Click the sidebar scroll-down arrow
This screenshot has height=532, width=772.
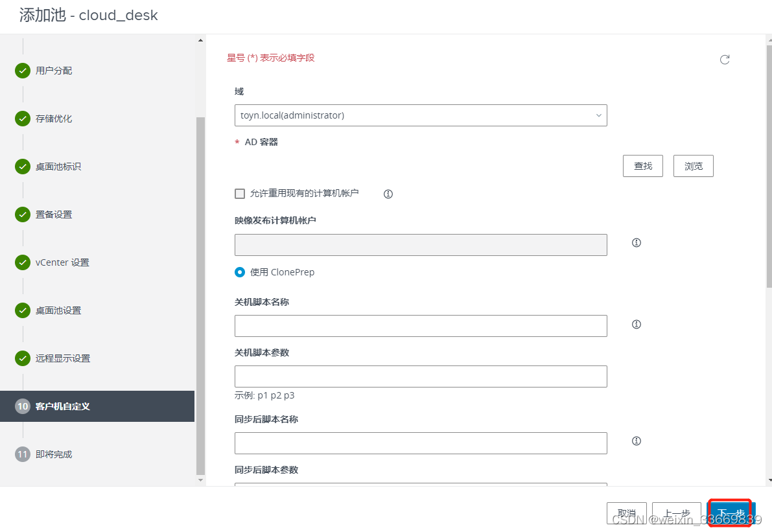(200, 480)
